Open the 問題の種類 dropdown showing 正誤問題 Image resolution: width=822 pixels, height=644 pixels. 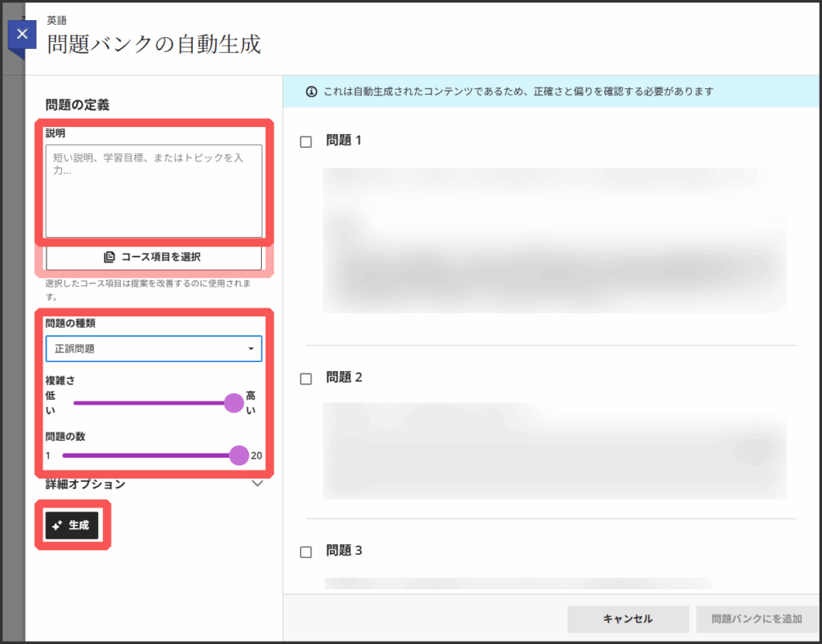[x=153, y=348]
